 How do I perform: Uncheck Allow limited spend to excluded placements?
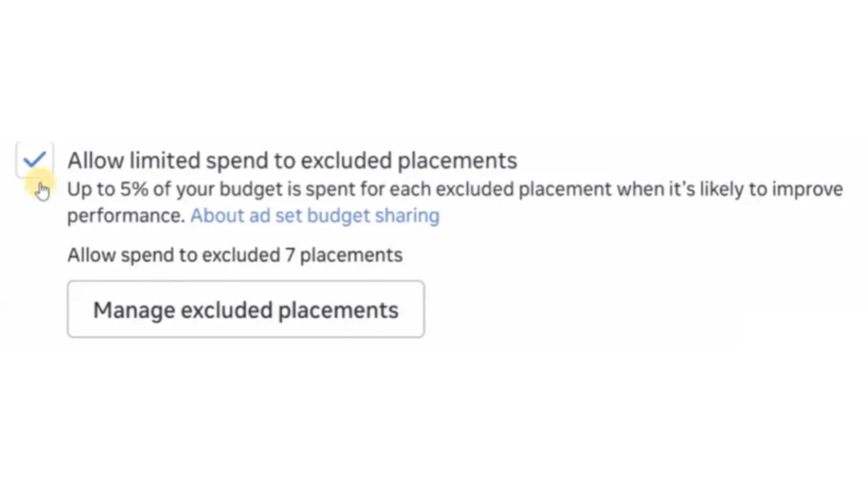(34, 159)
